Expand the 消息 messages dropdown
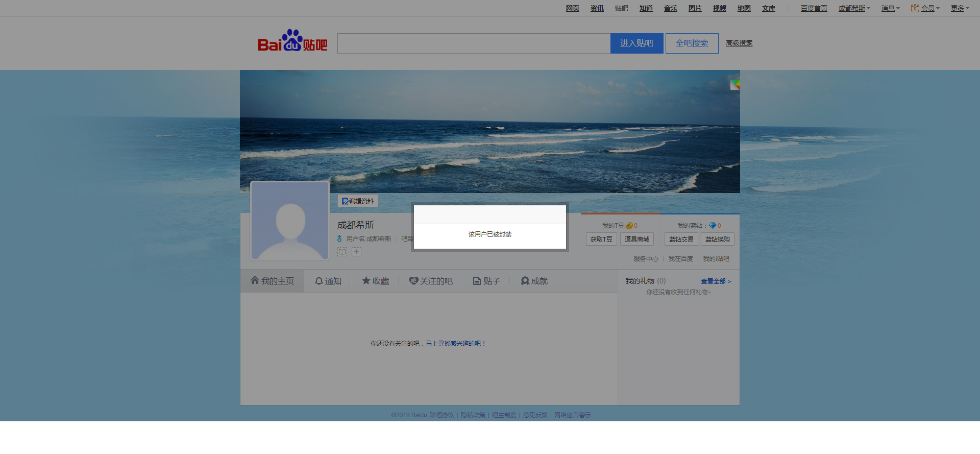This screenshot has width=980, height=454. pos(890,8)
